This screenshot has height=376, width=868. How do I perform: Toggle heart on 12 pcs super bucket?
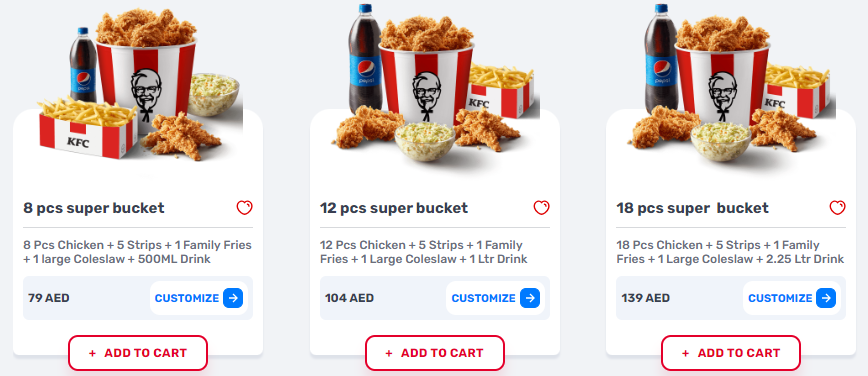click(x=541, y=208)
